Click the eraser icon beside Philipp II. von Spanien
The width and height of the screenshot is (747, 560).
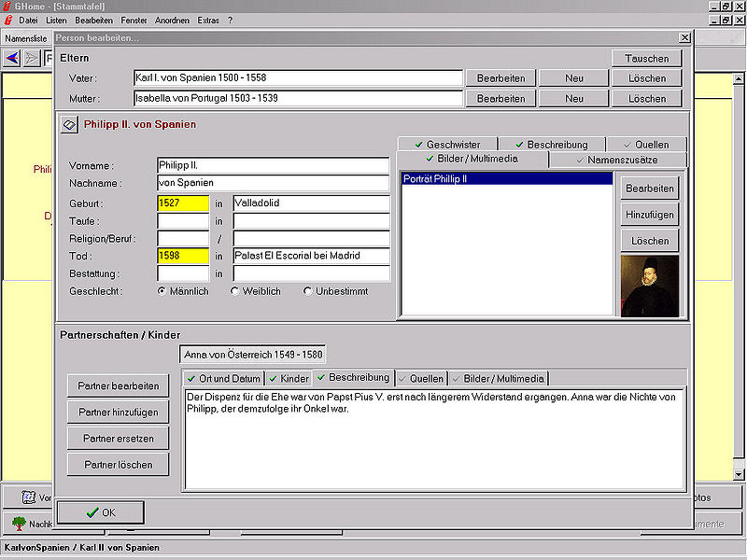pos(69,124)
